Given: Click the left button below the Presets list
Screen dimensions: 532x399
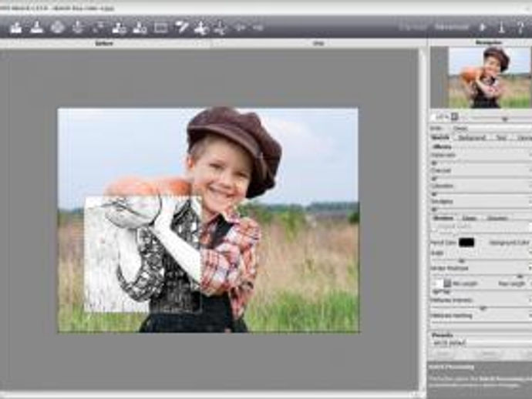Looking at the screenshot, I should (443, 354).
